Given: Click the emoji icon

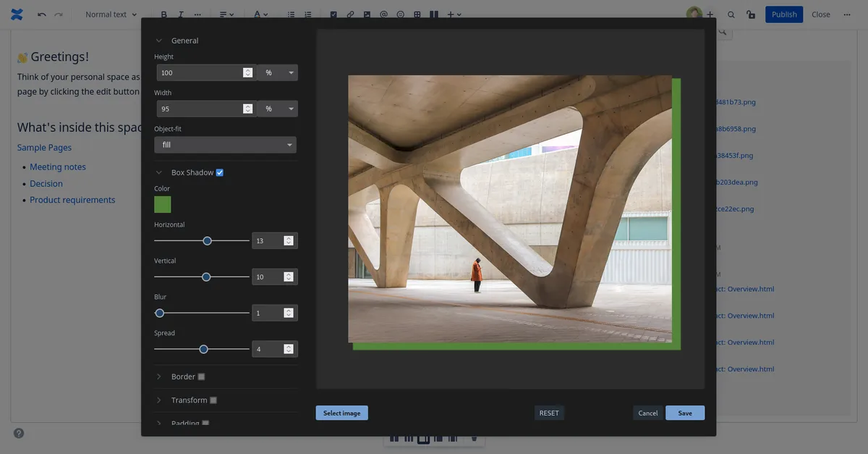Looking at the screenshot, I should tap(400, 14).
